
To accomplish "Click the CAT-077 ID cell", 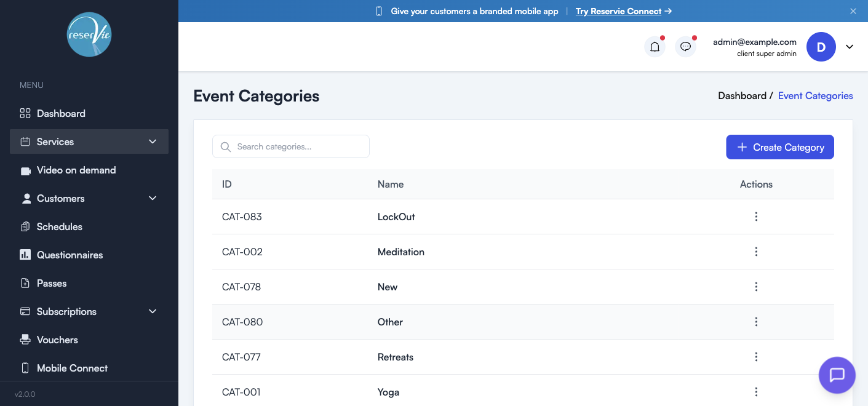I will tap(241, 357).
